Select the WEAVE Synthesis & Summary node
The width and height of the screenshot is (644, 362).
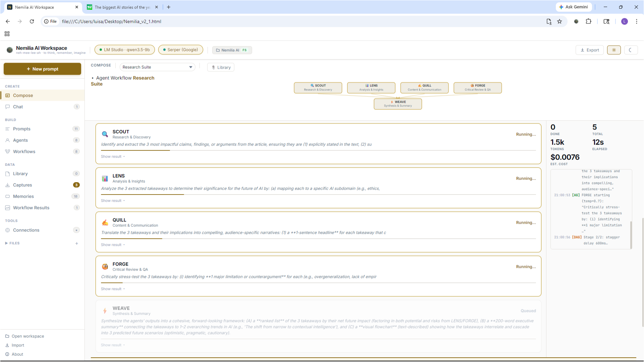(x=398, y=104)
